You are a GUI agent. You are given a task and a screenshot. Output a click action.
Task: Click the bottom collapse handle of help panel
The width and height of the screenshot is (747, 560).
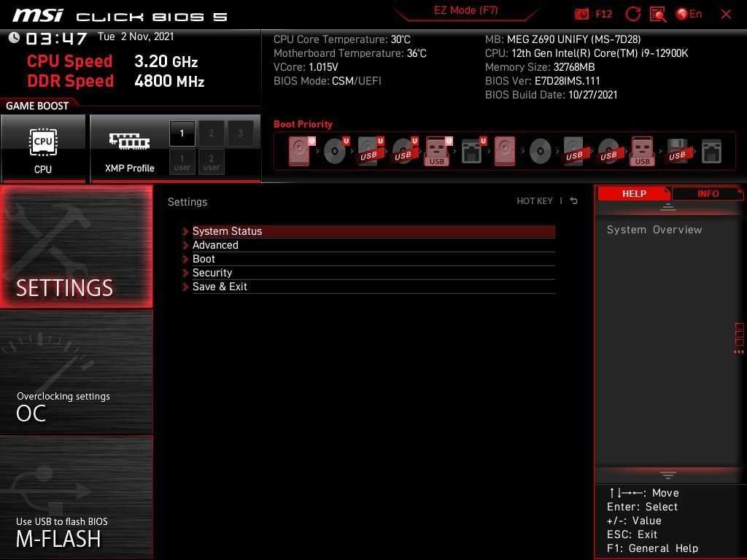(668, 475)
